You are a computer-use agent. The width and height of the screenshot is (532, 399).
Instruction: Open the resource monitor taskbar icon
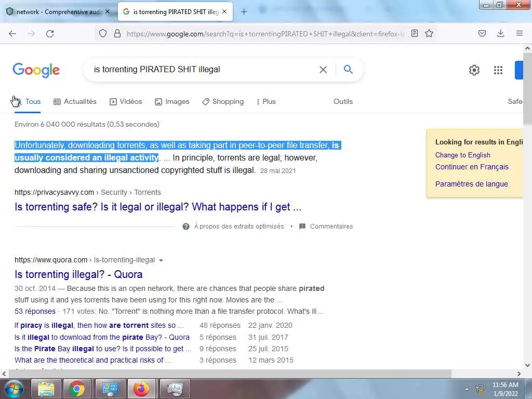pos(175,389)
